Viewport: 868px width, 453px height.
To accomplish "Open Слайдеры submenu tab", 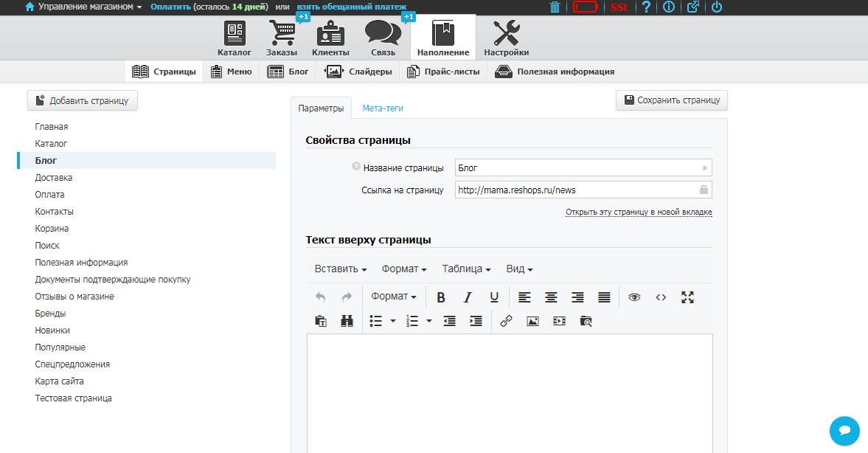I will 358,72.
